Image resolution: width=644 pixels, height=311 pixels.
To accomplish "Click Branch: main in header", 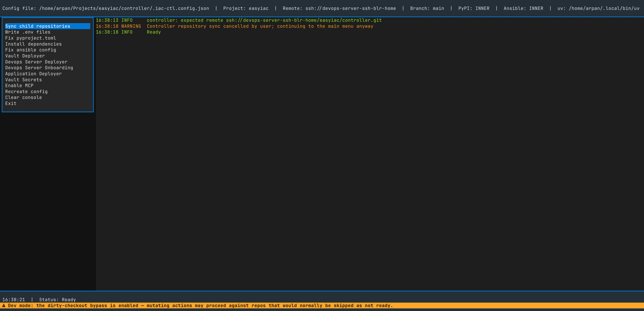I will (427, 9).
